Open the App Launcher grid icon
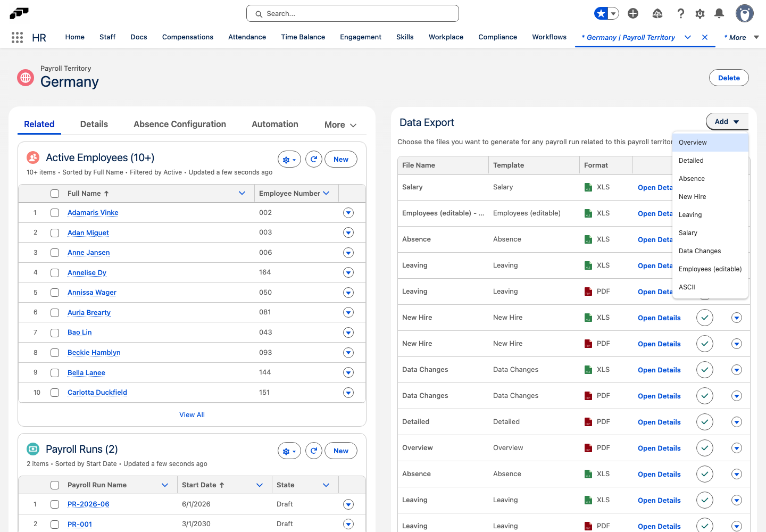 click(17, 37)
